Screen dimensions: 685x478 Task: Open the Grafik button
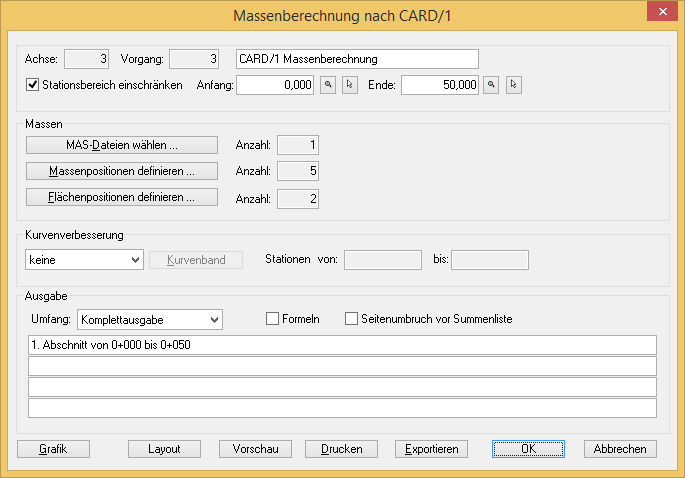pos(53,449)
